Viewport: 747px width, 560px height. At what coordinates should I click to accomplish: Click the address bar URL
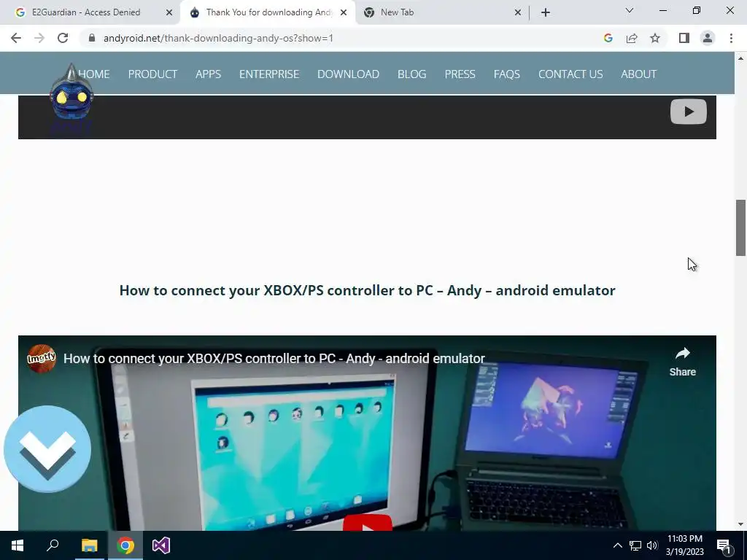(218, 38)
